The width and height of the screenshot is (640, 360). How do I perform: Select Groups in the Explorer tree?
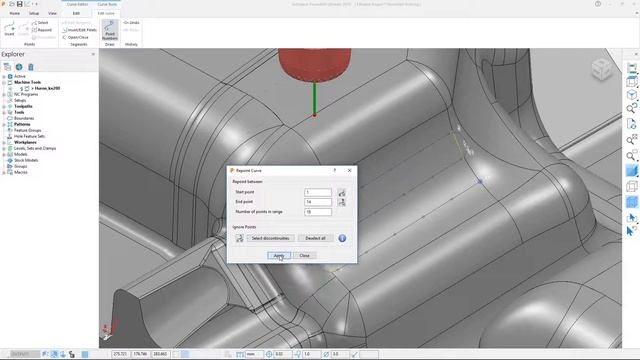click(x=20, y=166)
